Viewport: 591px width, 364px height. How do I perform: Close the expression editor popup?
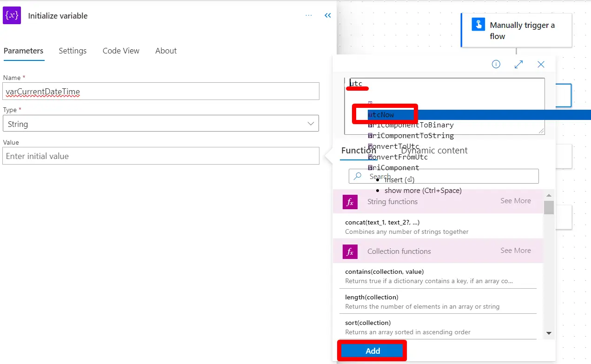541,65
